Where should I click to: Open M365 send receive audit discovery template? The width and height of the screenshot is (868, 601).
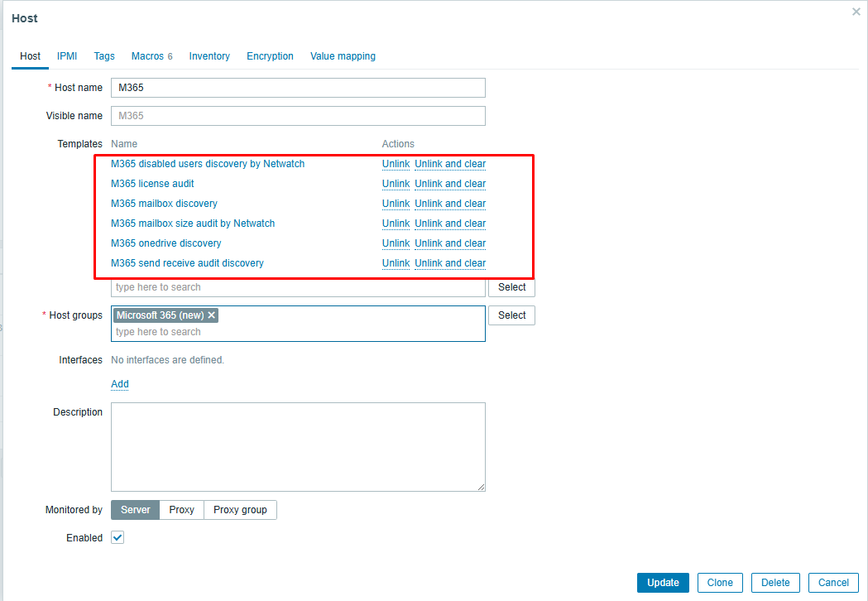(x=187, y=263)
